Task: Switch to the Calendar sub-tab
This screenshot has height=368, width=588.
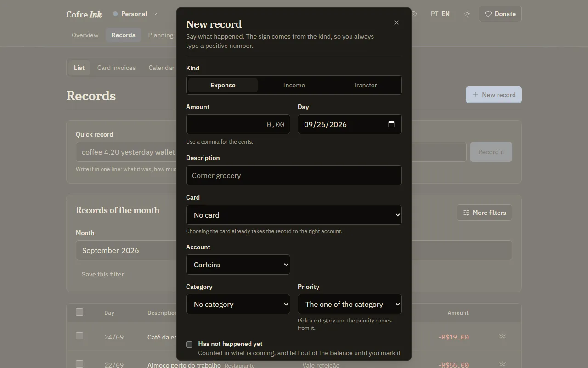Action: (x=161, y=68)
